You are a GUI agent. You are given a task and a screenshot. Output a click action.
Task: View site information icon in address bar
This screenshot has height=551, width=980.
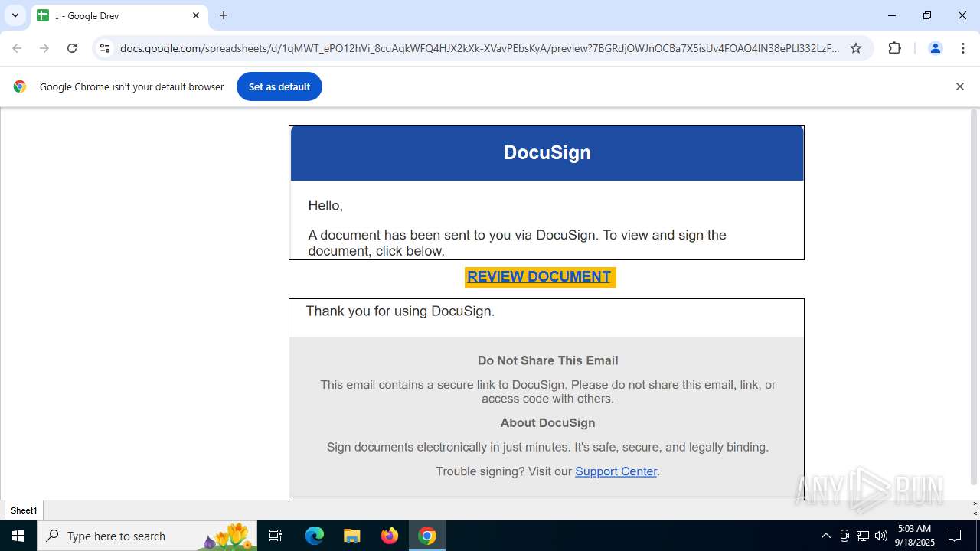[106, 48]
